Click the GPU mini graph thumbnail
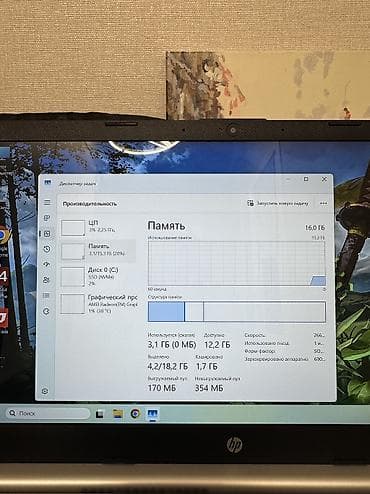The image size is (370, 494). 73,304
